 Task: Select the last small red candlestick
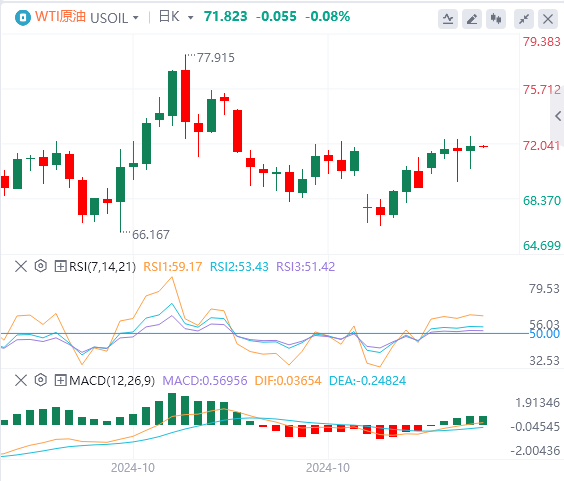pos(483,146)
